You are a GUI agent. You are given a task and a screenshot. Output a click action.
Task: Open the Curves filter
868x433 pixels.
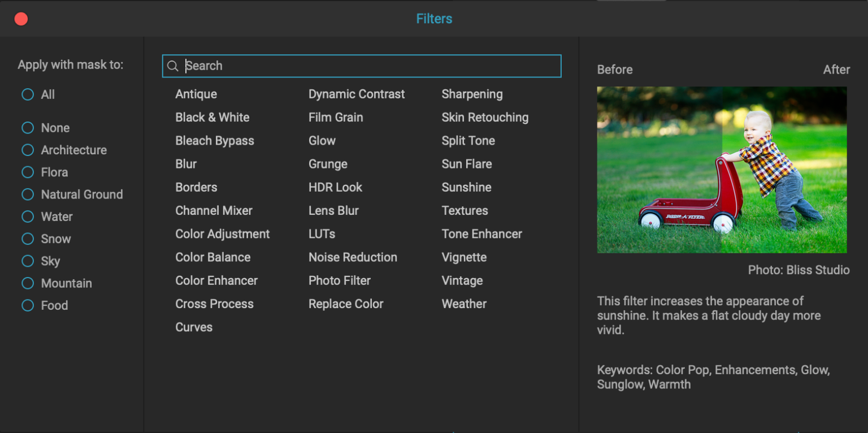pyautogui.click(x=194, y=327)
